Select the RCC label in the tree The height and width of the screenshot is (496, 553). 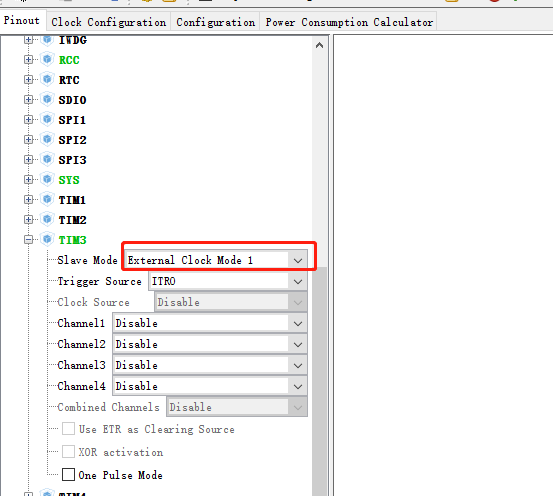[69, 60]
